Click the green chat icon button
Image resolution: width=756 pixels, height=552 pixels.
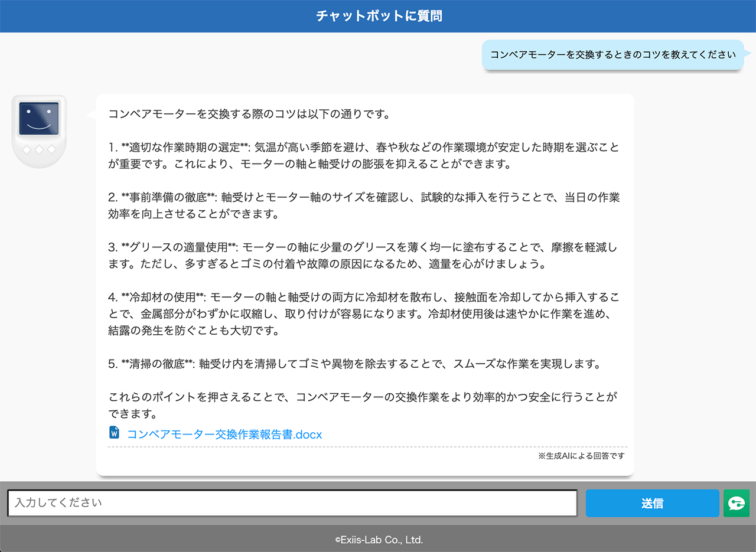[x=736, y=503]
